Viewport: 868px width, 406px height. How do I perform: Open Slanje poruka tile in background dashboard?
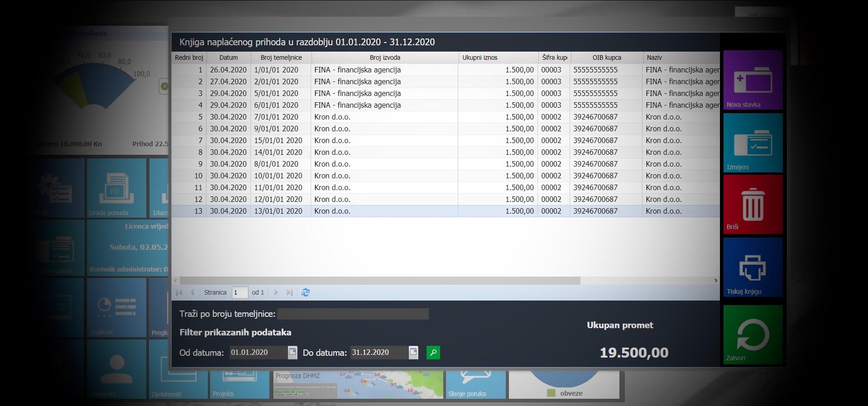coord(475,385)
